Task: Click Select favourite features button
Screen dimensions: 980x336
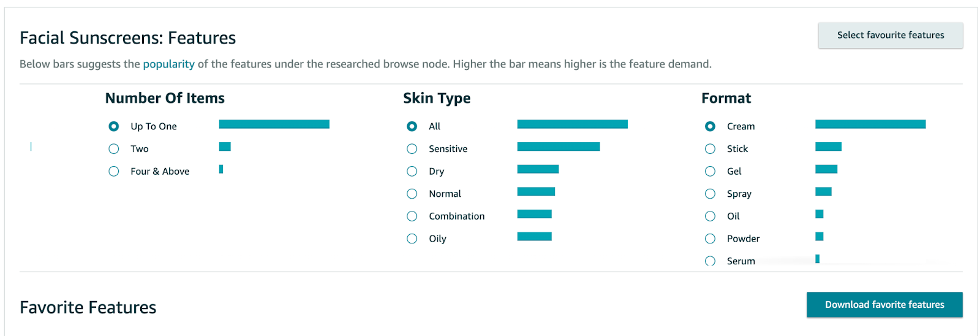Action: click(x=890, y=36)
